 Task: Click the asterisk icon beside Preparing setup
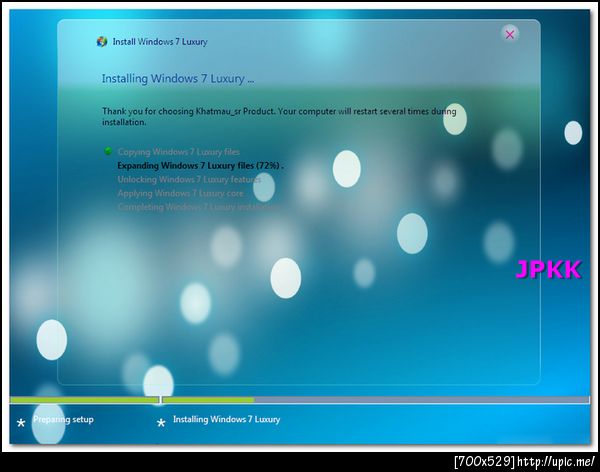pyautogui.click(x=21, y=423)
